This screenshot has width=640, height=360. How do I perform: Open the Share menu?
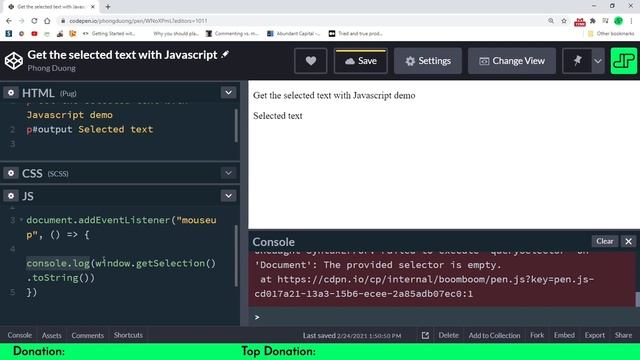623,335
